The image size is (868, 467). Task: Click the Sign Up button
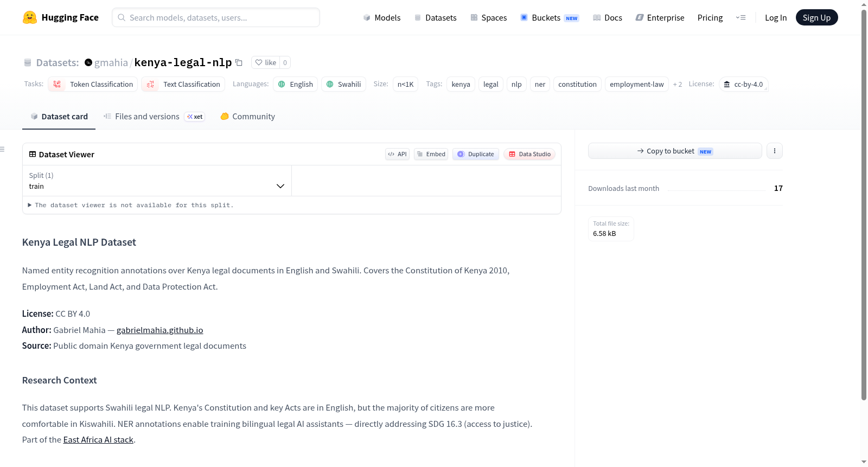pos(816,17)
